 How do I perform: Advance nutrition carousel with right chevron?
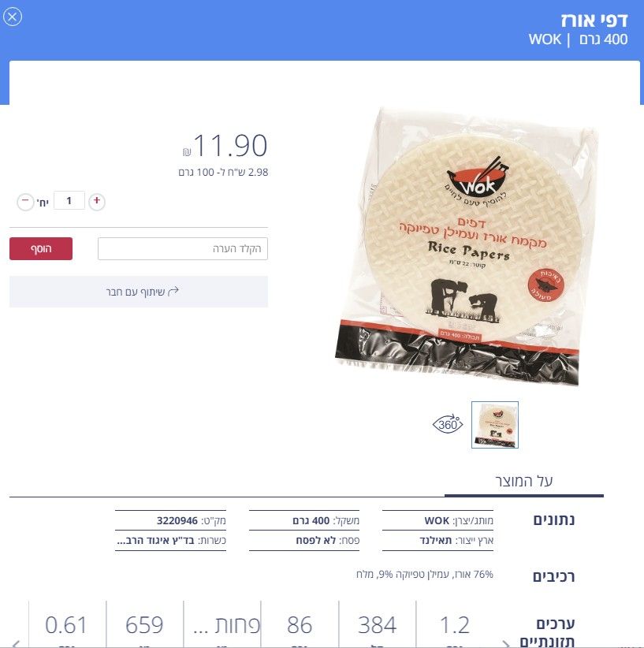click(x=505, y=643)
